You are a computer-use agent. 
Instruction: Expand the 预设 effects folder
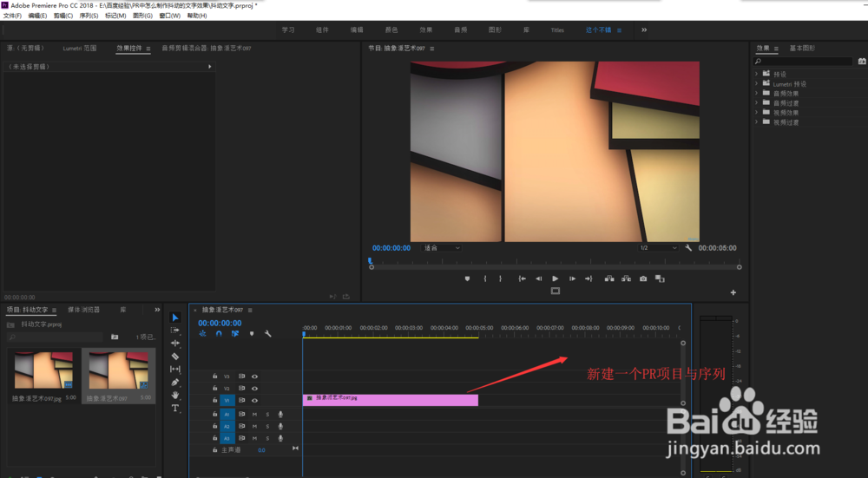click(756, 74)
